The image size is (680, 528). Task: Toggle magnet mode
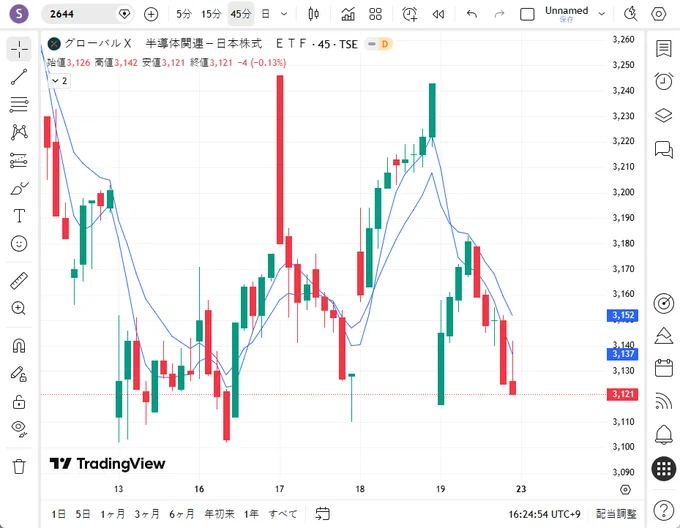coord(19,345)
